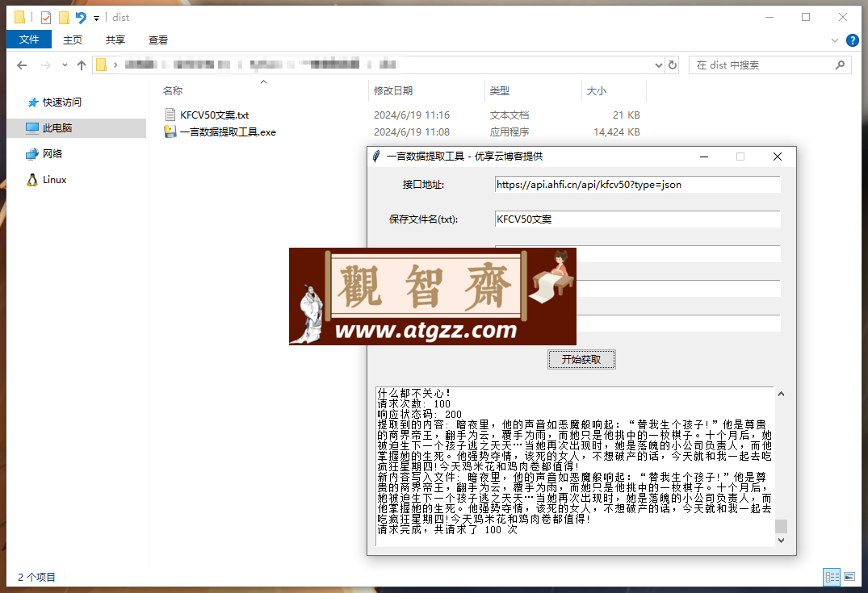Screen dimensions: 868x593
Task: Switch to large icons view in status bar
Action: (x=849, y=577)
